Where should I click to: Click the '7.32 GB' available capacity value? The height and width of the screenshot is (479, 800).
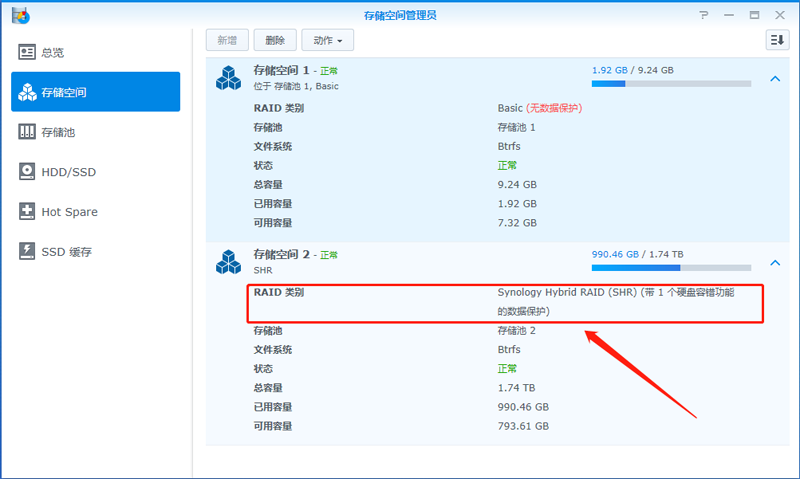click(517, 223)
